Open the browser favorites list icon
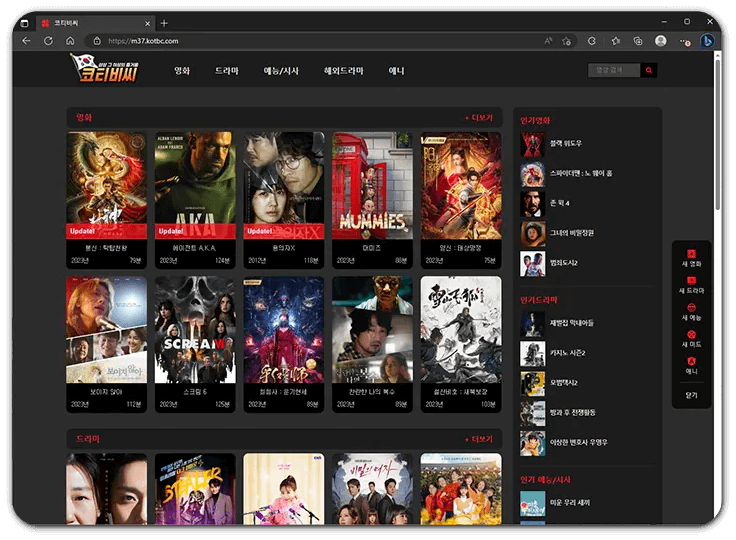736x540 pixels. [616, 41]
